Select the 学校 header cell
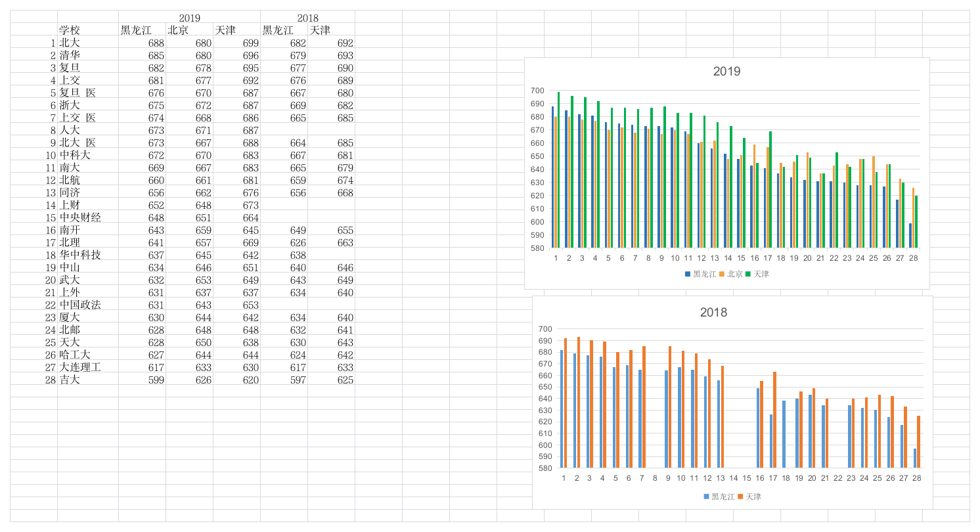 coord(88,30)
